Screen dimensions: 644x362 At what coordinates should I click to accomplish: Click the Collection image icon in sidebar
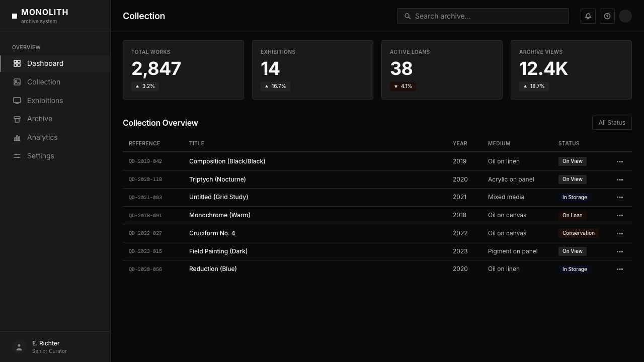click(17, 82)
